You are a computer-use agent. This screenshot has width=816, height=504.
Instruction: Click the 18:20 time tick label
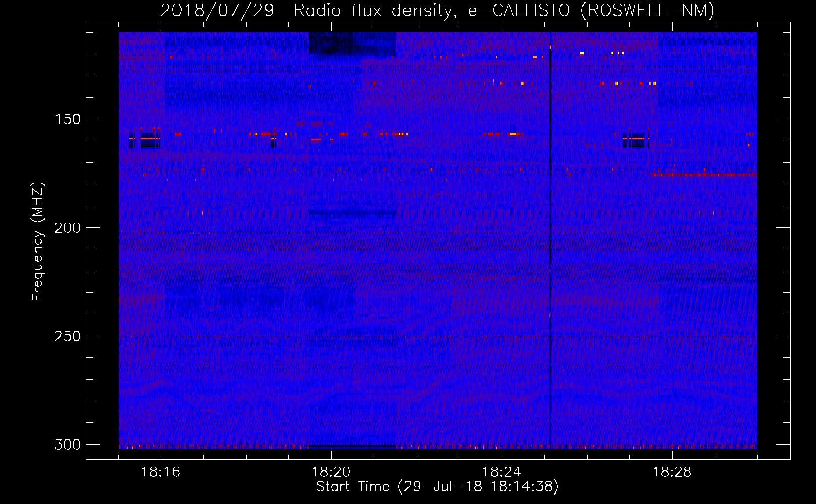click(x=331, y=472)
